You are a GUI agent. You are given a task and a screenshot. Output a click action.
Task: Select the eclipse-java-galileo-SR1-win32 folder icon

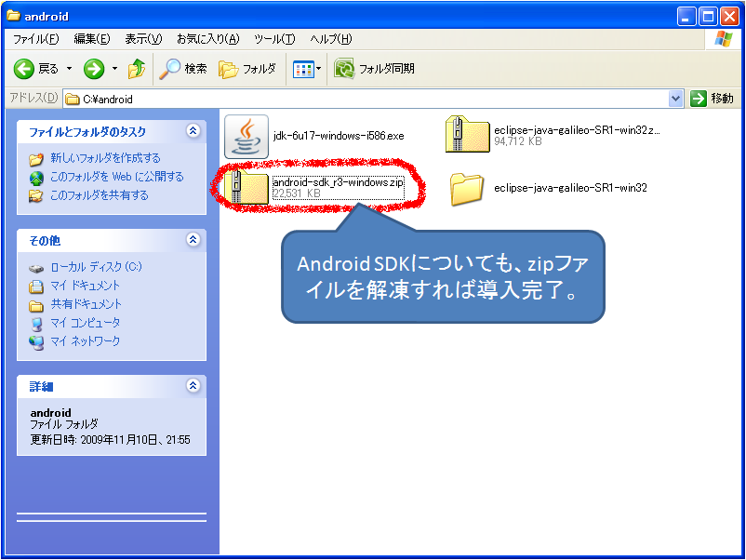pyautogui.click(x=467, y=189)
